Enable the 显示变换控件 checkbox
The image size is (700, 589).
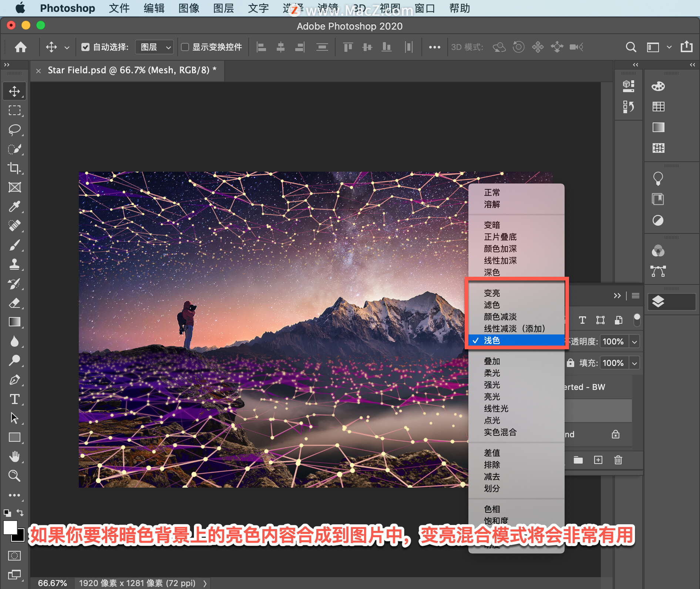(x=185, y=47)
